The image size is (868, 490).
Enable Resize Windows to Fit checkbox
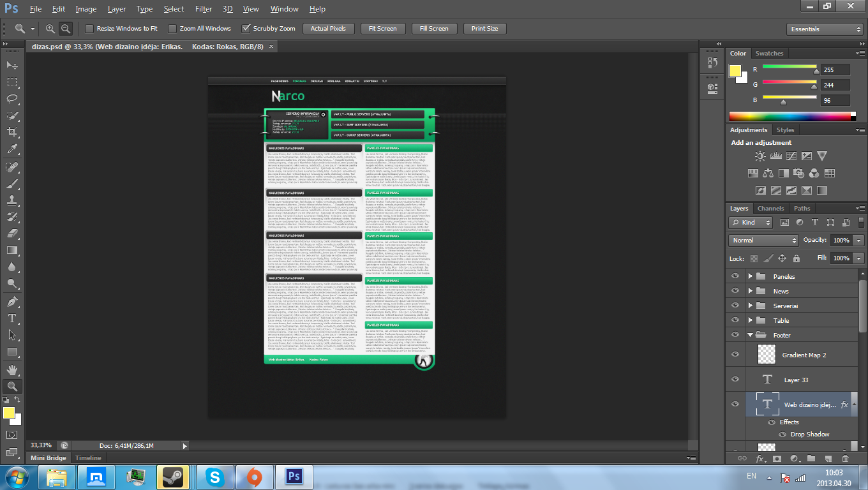[89, 29]
